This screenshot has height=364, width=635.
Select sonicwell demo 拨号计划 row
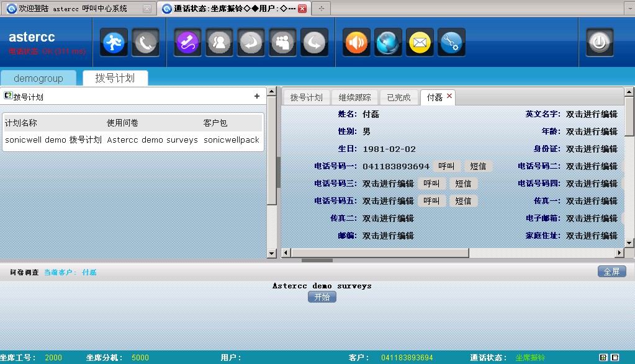click(x=53, y=140)
